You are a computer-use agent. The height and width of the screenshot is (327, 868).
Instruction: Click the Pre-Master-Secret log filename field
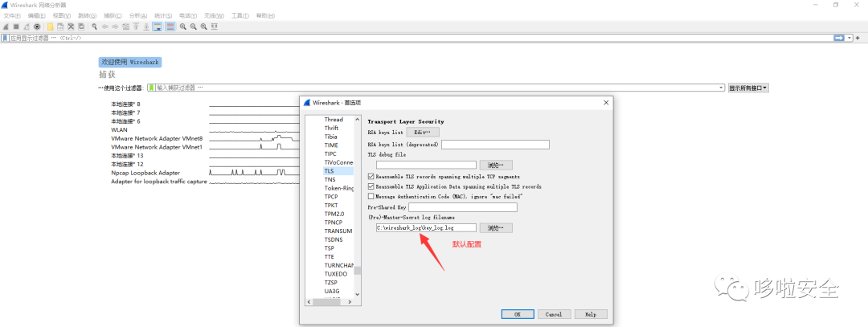[426, 227]
